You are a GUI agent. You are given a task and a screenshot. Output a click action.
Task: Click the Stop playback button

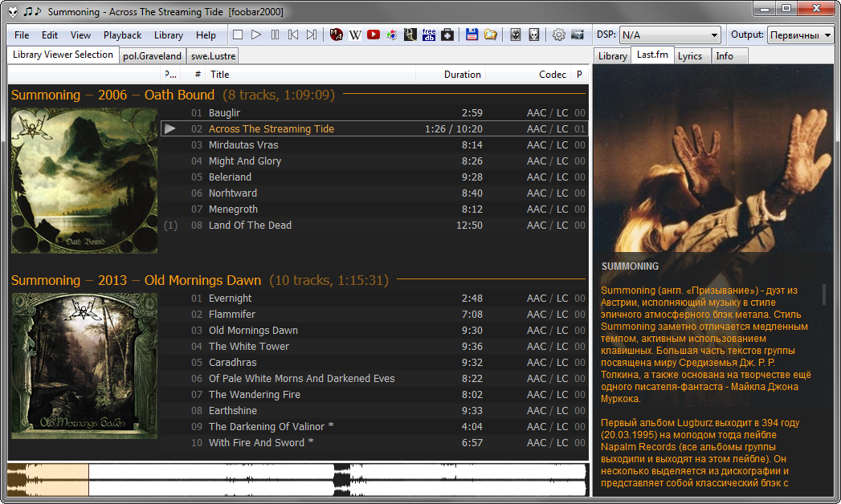(x=238, y=35)
